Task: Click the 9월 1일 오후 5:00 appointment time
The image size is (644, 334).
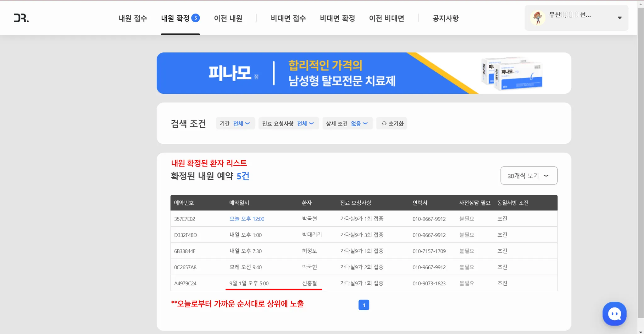Action: point(249,283)
